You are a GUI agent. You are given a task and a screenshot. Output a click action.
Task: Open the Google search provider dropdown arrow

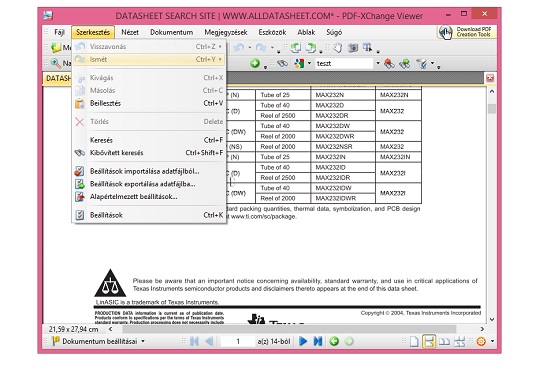pyautogui.click(x=309, y=63)
